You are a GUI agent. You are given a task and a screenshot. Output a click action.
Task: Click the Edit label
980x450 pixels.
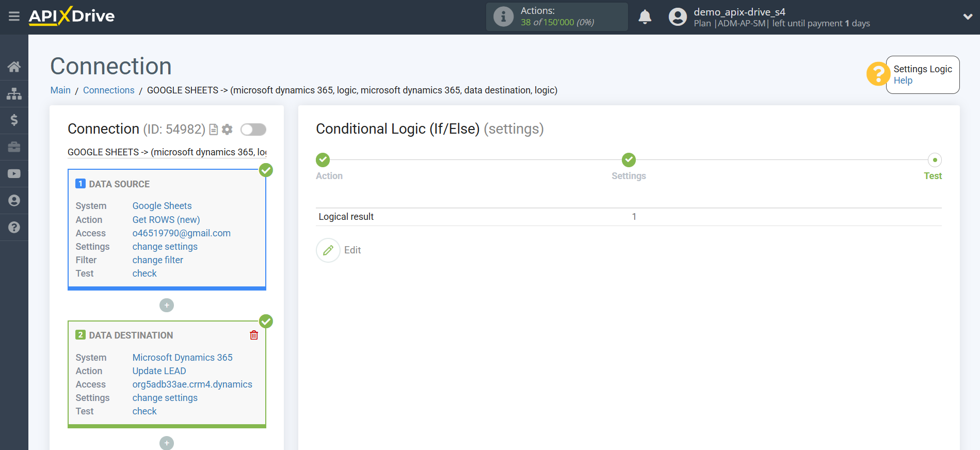click(x=352, y=250)
